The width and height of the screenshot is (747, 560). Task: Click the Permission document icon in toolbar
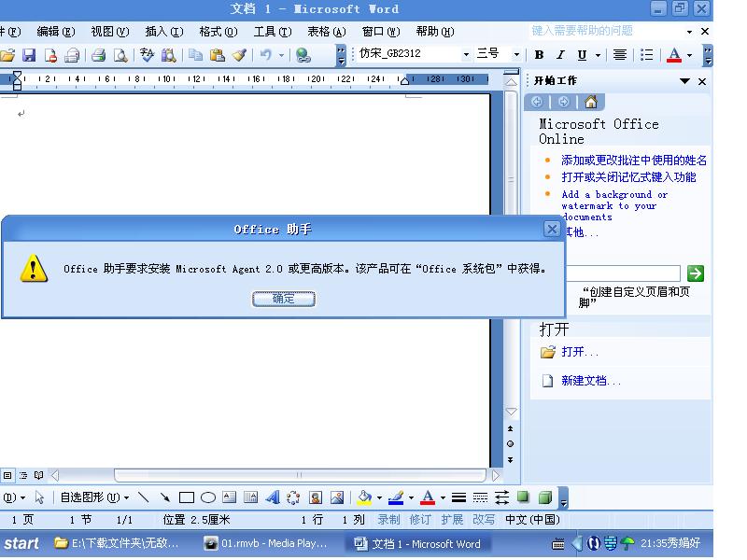pyautogui.click(x=50, y=55)
